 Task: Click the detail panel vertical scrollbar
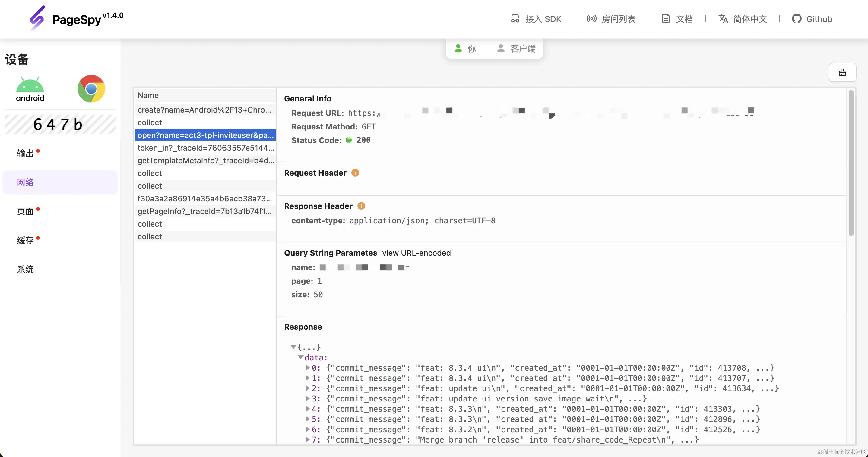click(x=851, y=163)
